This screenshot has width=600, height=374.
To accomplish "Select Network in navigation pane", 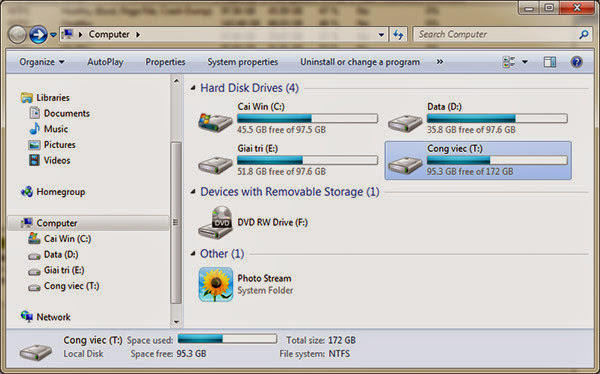I will click(x=46, y=317).
